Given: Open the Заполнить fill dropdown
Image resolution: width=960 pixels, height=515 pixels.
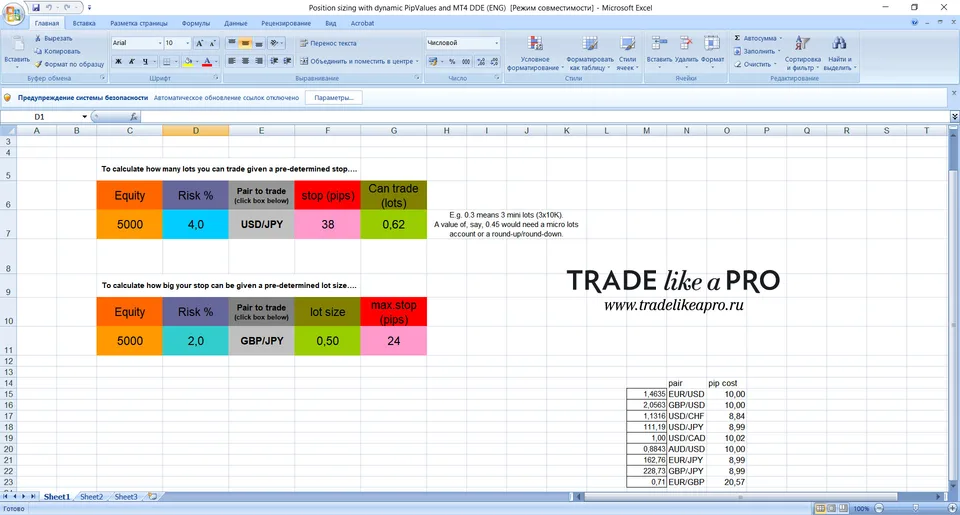Looking at the screenshot, I should (758, 51).
